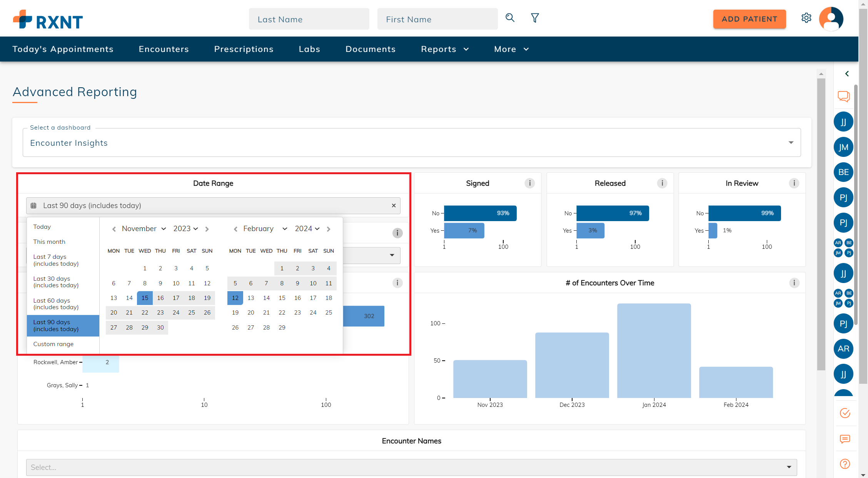Open the Encounter Names select dropdown
This screenshot has height=478, width=868.
pyautogui.click(x=411, y=467)
